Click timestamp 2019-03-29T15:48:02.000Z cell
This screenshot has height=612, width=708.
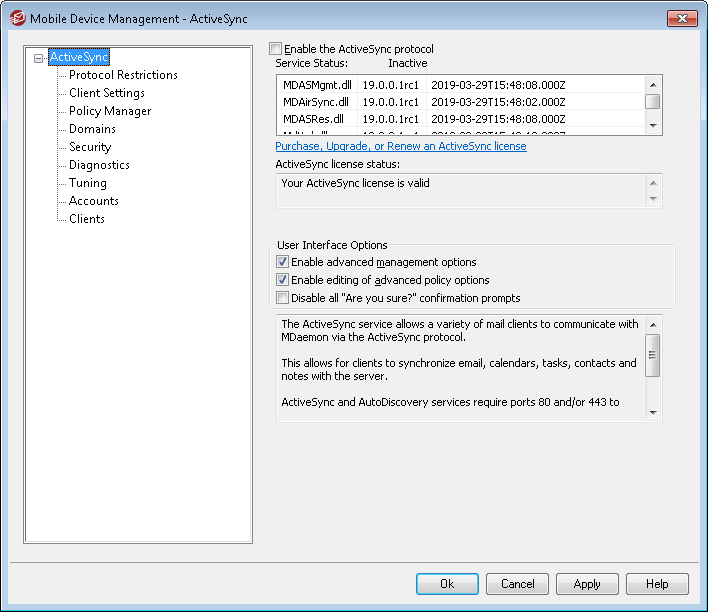pyautogui.click(x=498, y=102)
